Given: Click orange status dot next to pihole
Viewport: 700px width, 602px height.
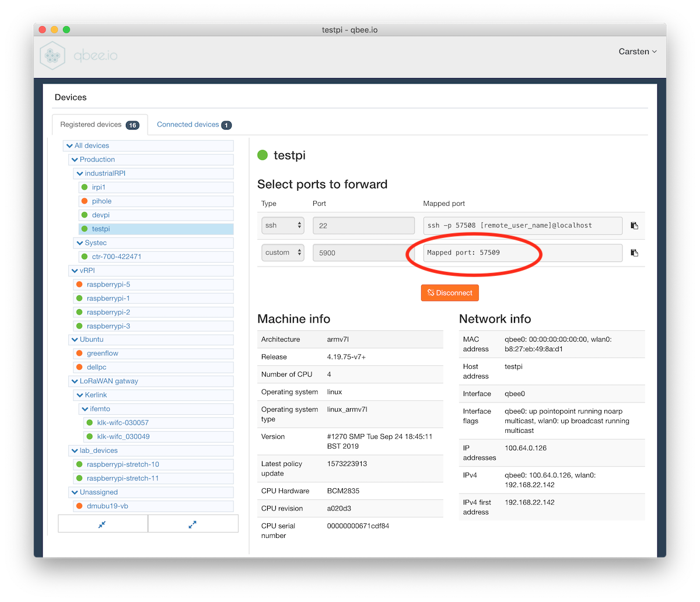Looking at the screenshot, I should (84, 201).
